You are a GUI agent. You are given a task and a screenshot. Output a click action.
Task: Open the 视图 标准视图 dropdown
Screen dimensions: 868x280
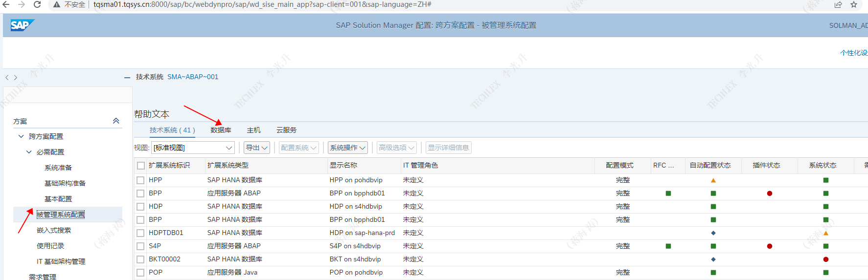[x=193, y=148]
